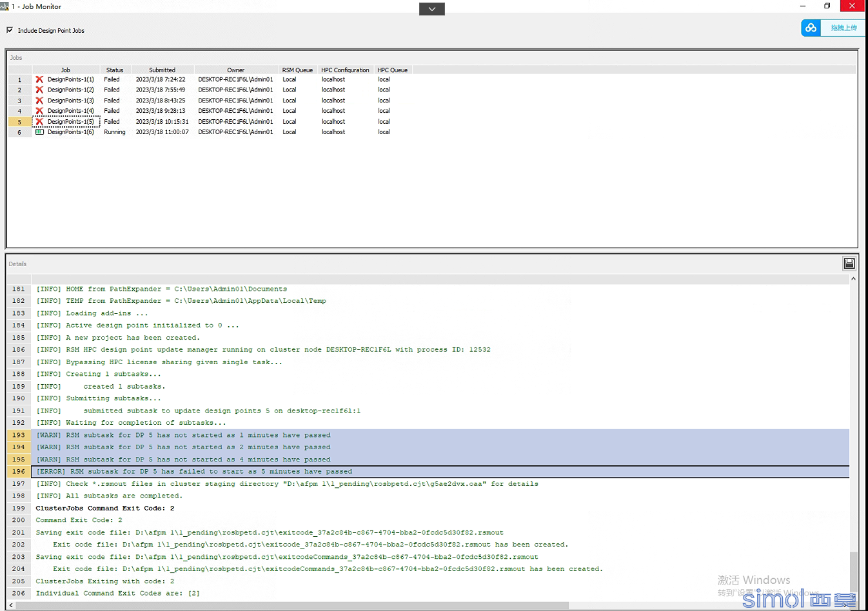Click failed icon of DesignPoints-1(1)
Image resolution: width=868 pixels, height=611 pixels.
click(x=39, y=79)
